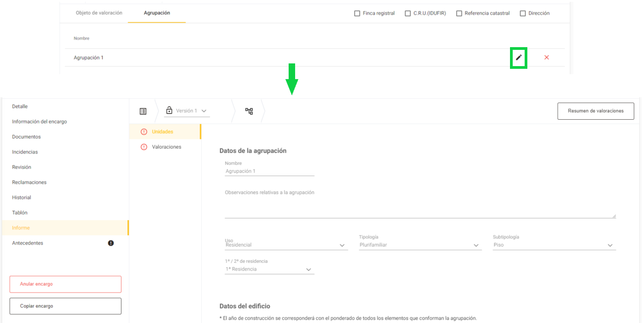Screen dimensions: 644x323
Task: Click the warning icon beside Unidades
Action: (x=144, y=132)
